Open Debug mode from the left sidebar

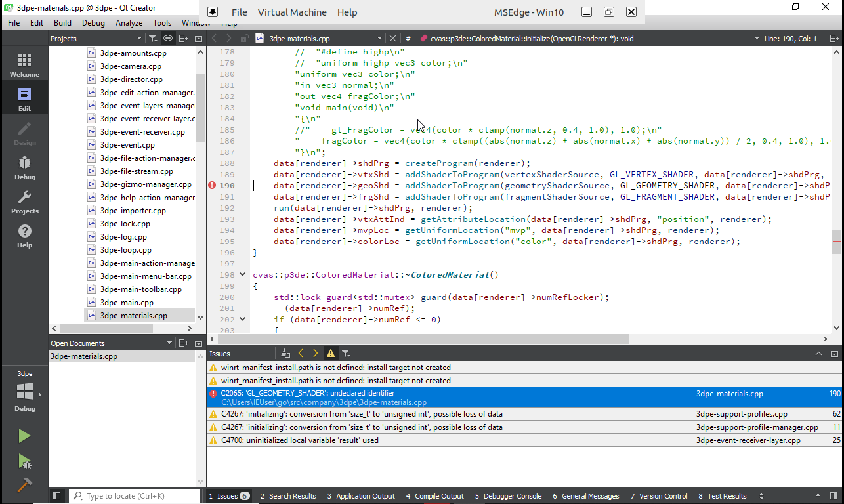24,168
